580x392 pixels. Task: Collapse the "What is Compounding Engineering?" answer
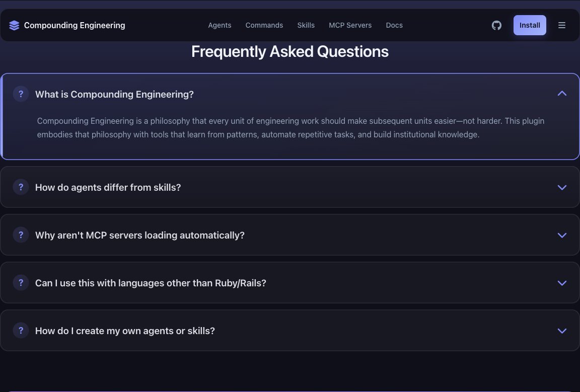[562, 94]
